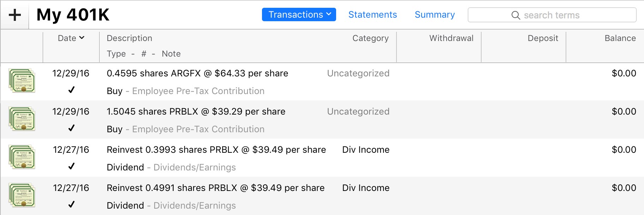Toggle cleared checkmark on 0.3993 reinvest row
The image size is (644, 215).
[71, 167]
